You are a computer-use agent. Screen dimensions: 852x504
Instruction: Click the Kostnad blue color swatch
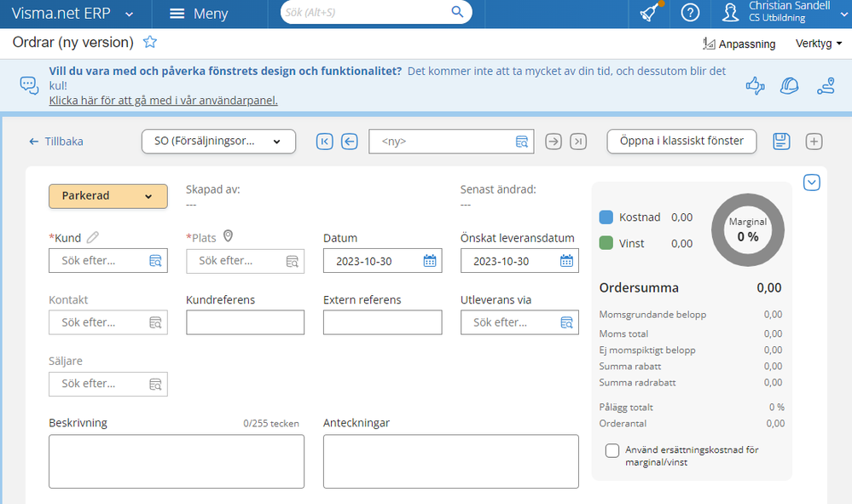tap(606, 217)
